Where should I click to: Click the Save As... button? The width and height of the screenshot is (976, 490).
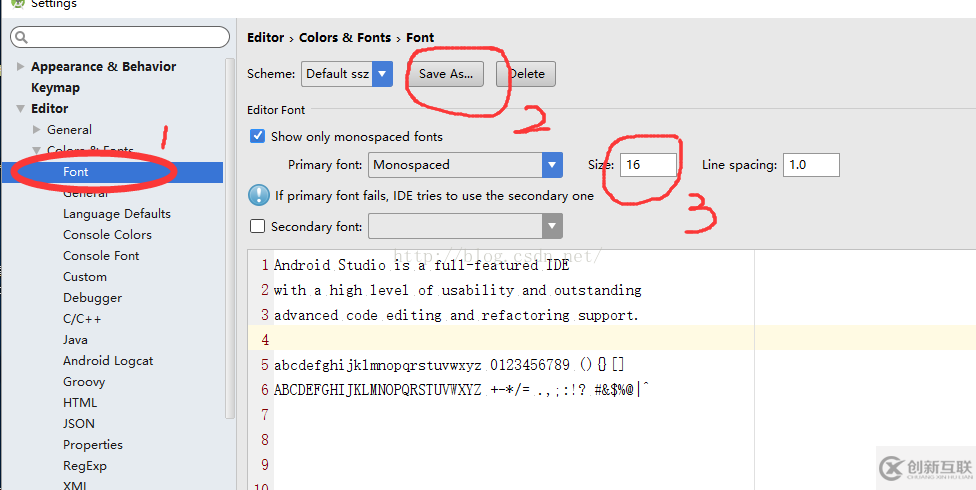[x=446, y=73]
